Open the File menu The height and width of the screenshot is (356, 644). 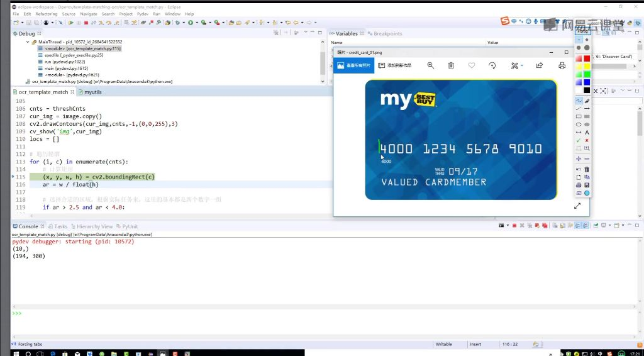tap(16, 14)
